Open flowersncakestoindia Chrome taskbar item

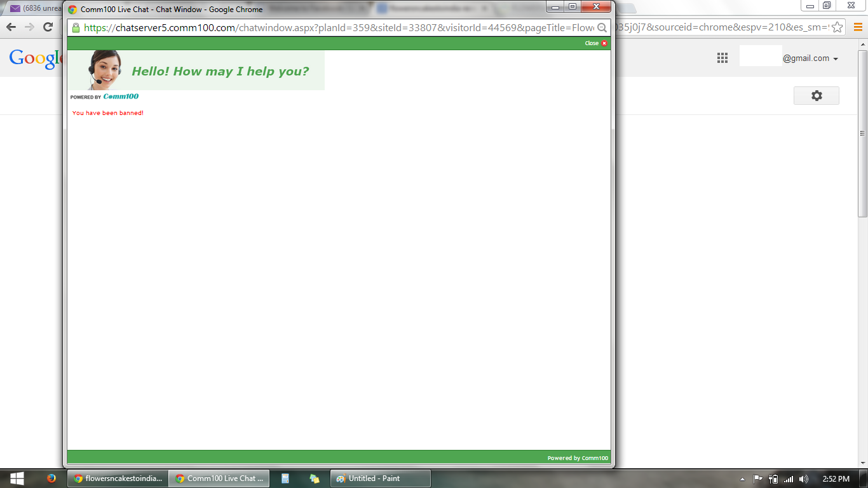click(118, 478)
